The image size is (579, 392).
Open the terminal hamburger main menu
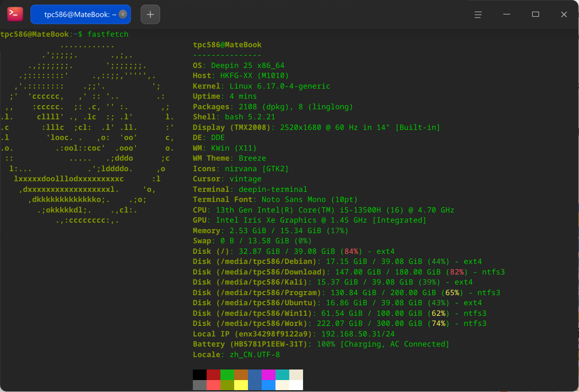click(478, 15)
